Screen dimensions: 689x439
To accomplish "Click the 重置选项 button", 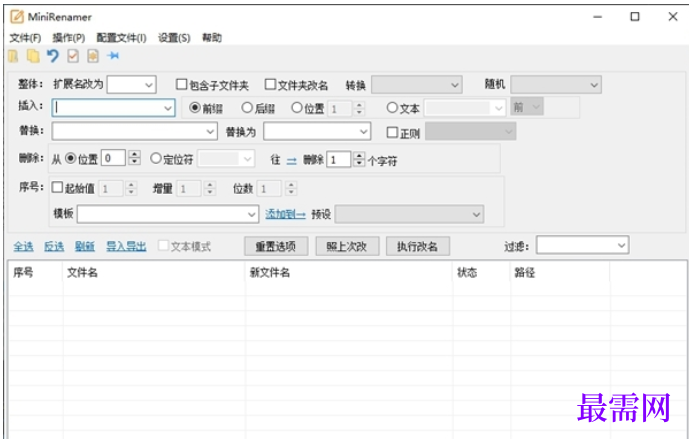I will click(276, 246).
